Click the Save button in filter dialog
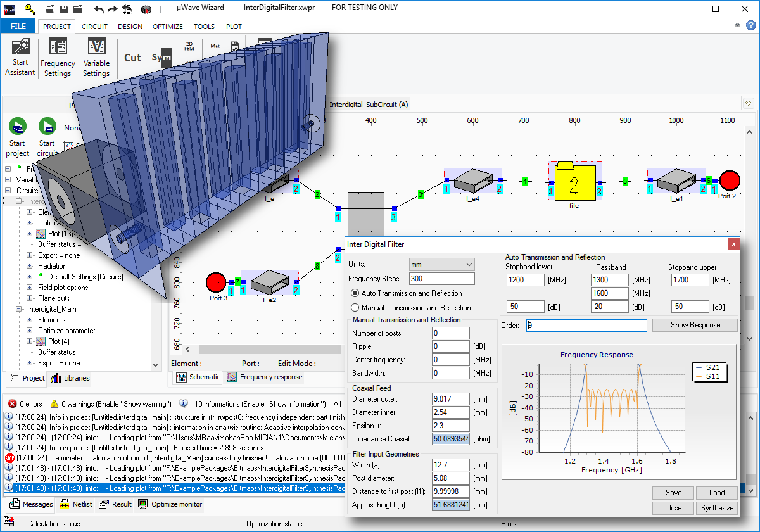 673,493
